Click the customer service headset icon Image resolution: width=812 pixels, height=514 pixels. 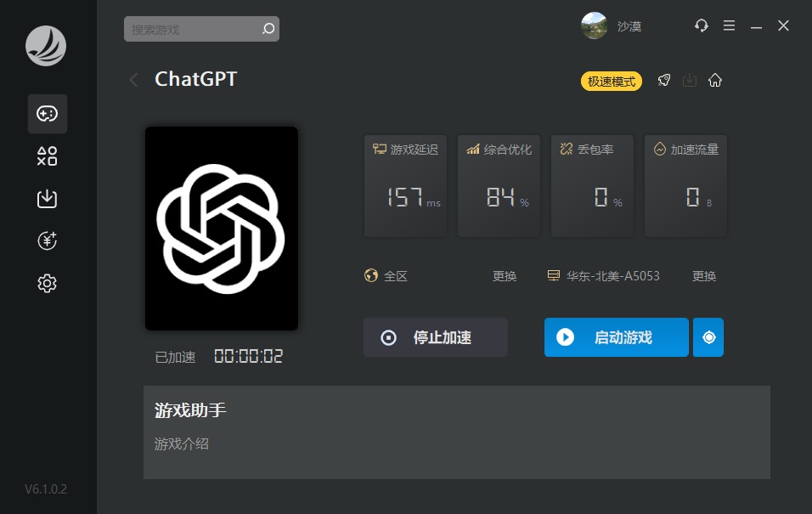tap(702, 25)
